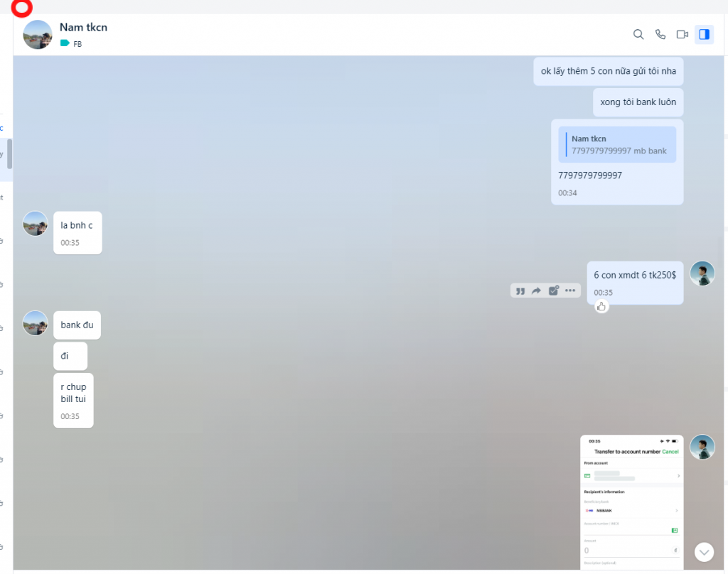The height and width of the screenshot is (574, 728).
Task: Click the quoted 'Nam tkcn' mb bank reply
Action: click(616, 145)
